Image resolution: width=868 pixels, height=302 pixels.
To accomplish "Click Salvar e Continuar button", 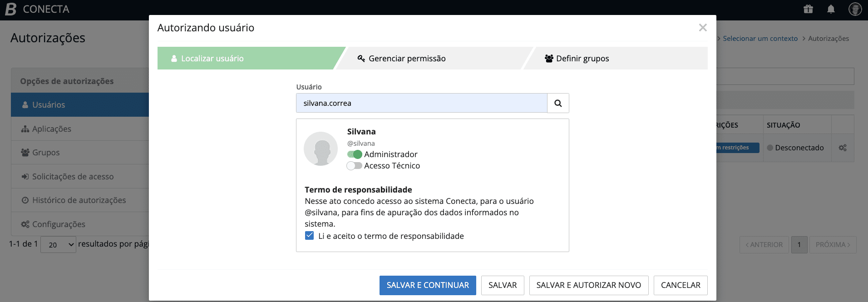I will click(428, 285).
